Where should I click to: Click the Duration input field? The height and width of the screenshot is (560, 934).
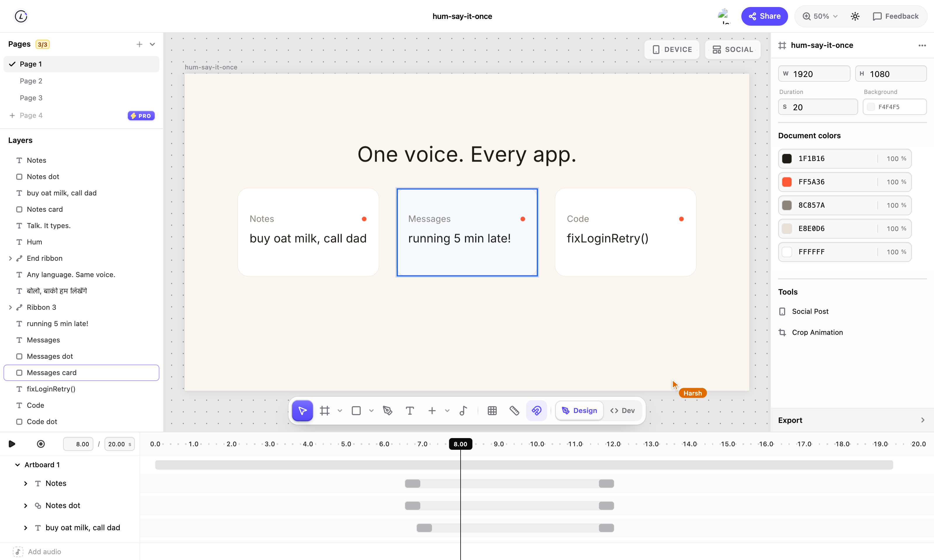pyautogui.click(x=818, y=107)
